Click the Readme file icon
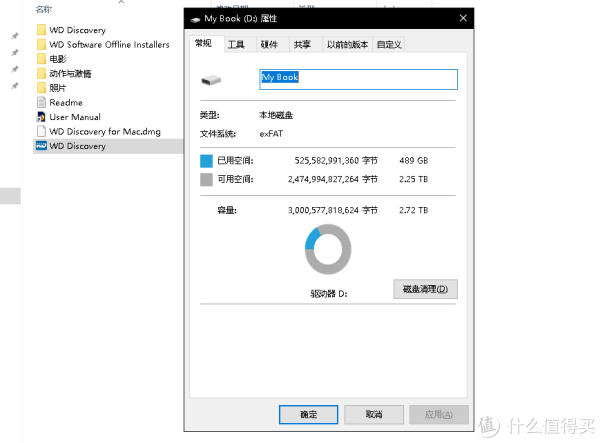The image size is (600, 443). click(x=41, y=102)
